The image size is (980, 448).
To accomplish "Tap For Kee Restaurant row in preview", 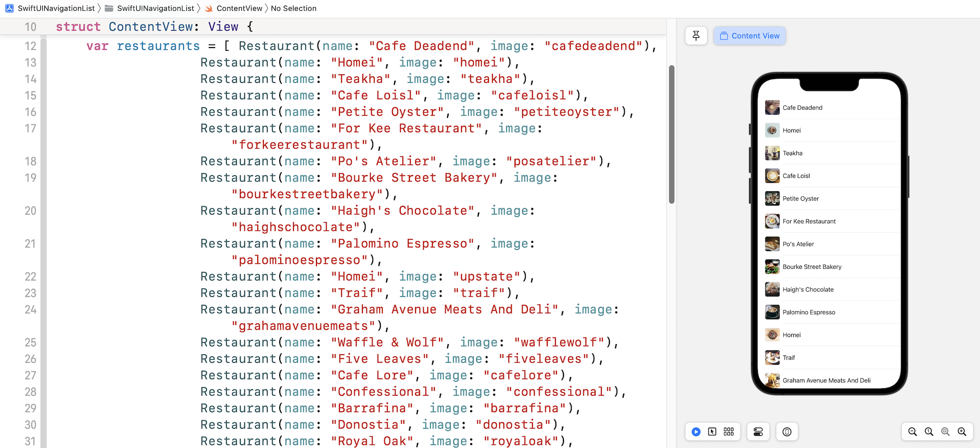I will [x=829, y=221].
